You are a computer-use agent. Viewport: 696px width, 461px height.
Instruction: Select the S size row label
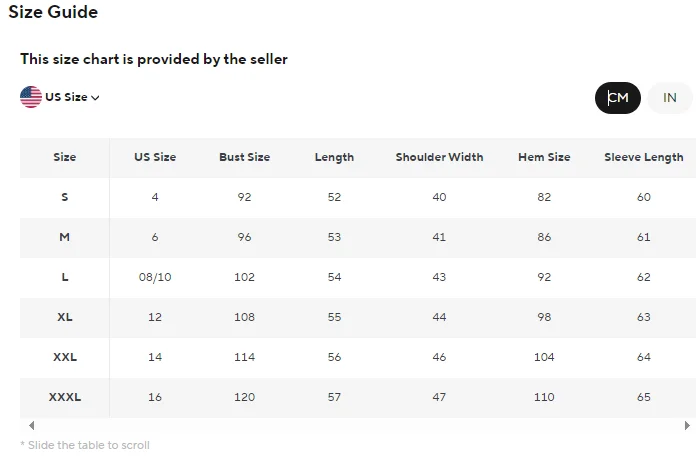(65, 197)
